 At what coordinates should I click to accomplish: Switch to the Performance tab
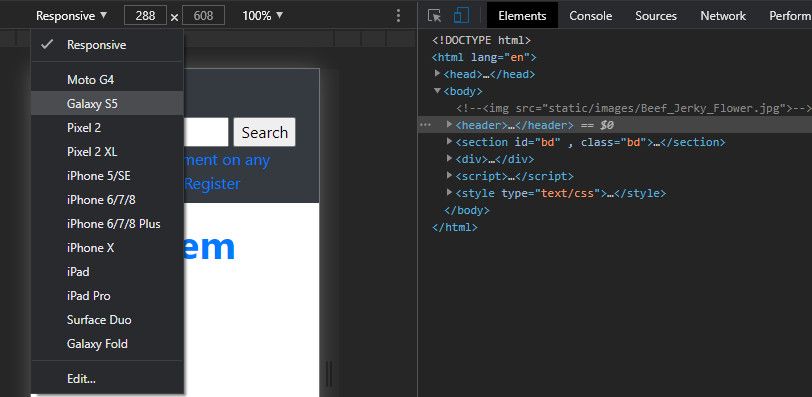(x=790, y=16)
